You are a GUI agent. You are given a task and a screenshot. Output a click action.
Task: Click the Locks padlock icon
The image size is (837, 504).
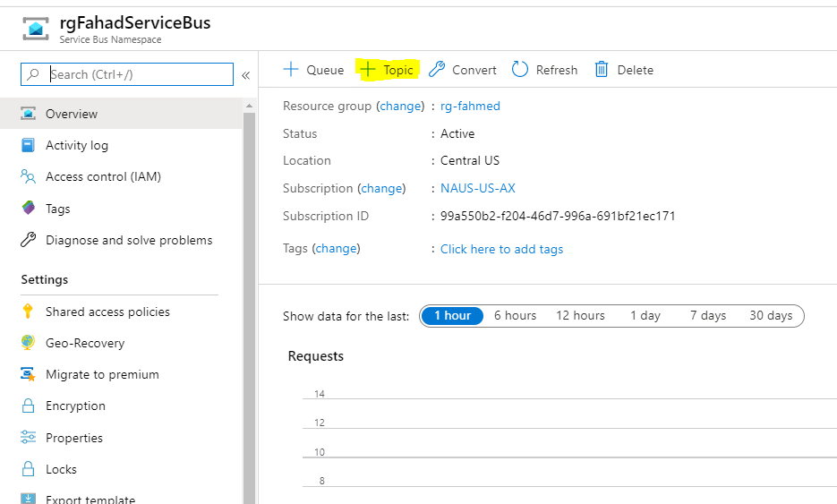tap(29, 469)
